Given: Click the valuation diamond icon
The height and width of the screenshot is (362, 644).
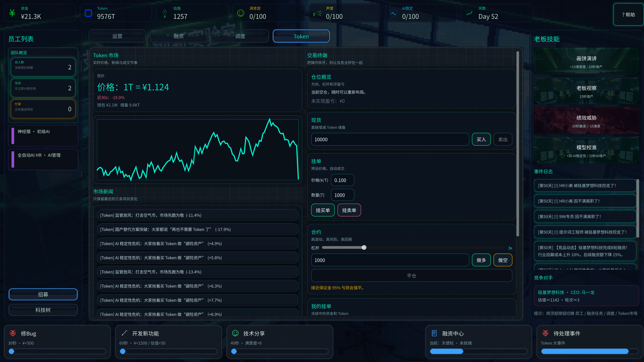Looking at the screenshot, I should click(164, 13).
